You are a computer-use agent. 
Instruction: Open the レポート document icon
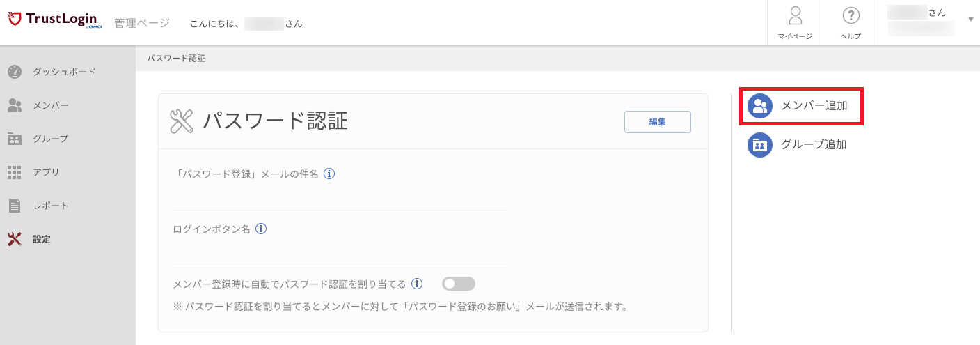(x=15, y=206)
